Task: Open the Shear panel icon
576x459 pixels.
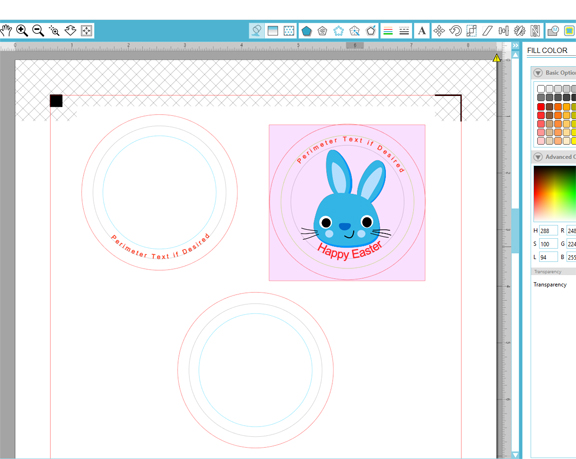Action: (487, 31)
